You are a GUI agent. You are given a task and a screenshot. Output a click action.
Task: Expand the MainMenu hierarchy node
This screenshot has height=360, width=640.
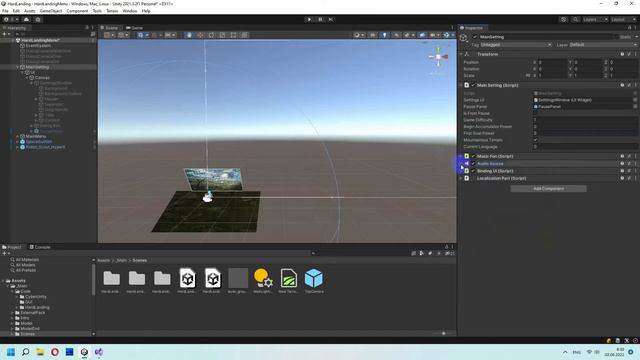18,136
